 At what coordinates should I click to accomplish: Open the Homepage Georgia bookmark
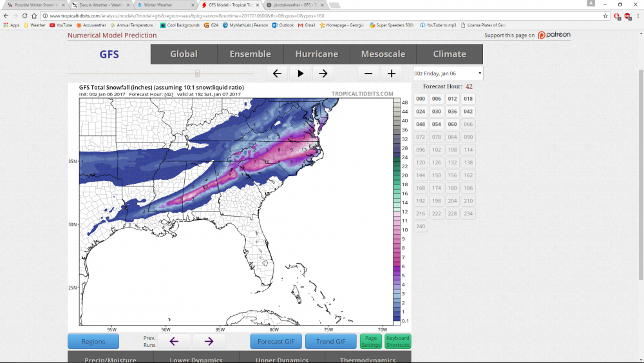pos(342,25)
